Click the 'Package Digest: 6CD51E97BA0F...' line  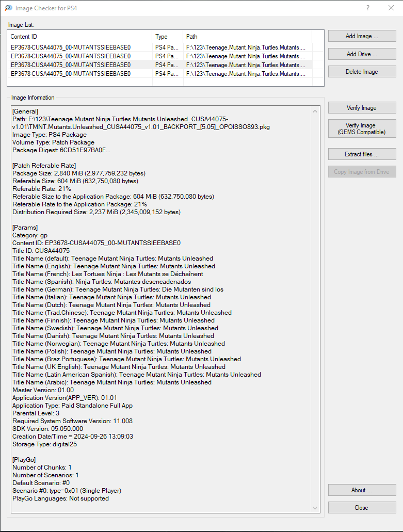click(x=61, y=150)
